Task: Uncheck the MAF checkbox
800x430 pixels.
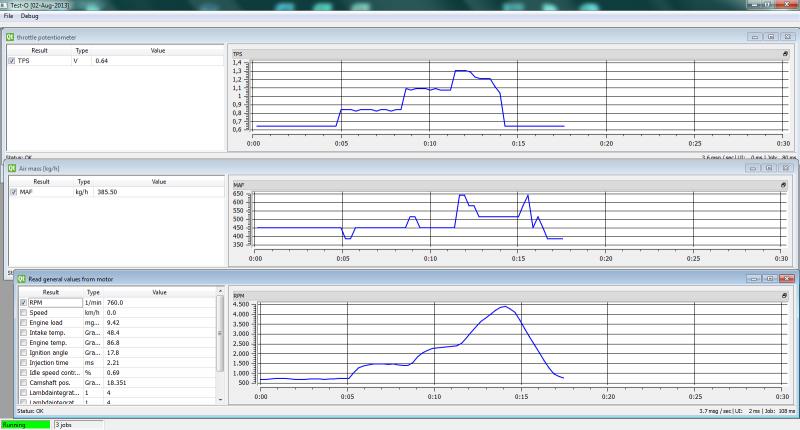Action: (12, 192)
